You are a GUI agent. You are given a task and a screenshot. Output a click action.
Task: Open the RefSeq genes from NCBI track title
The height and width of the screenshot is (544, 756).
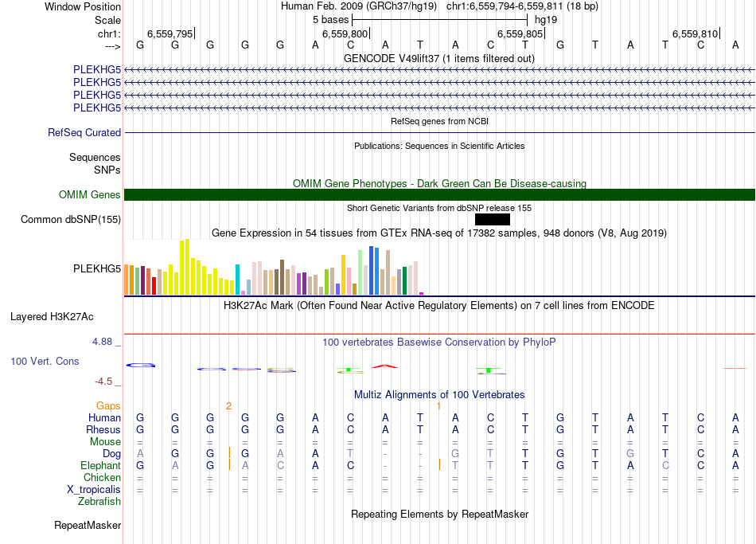439,121
